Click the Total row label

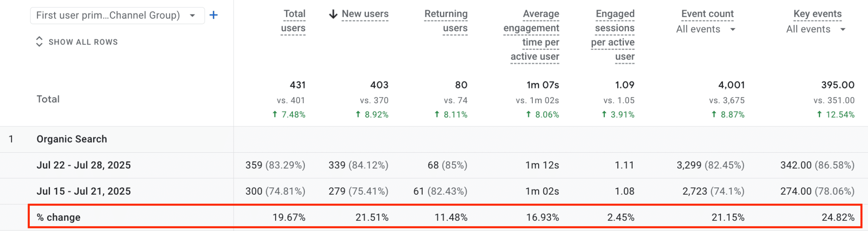48,99
